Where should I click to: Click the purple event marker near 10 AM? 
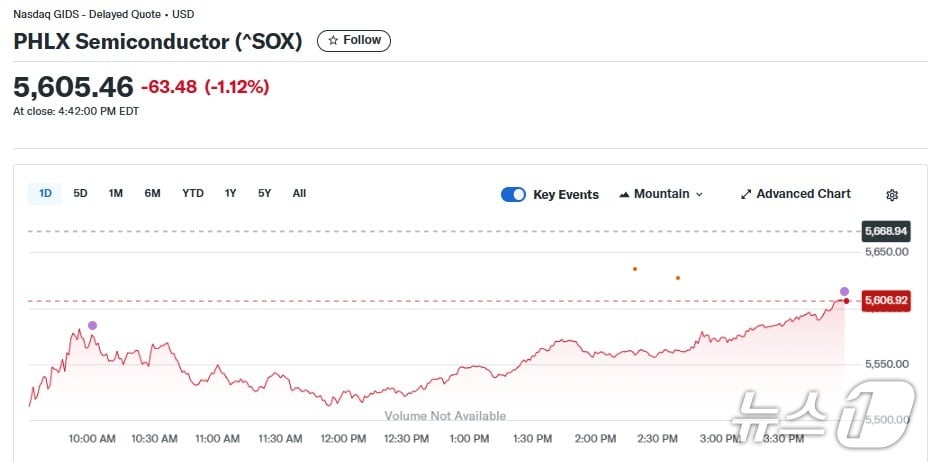point(93,325)
